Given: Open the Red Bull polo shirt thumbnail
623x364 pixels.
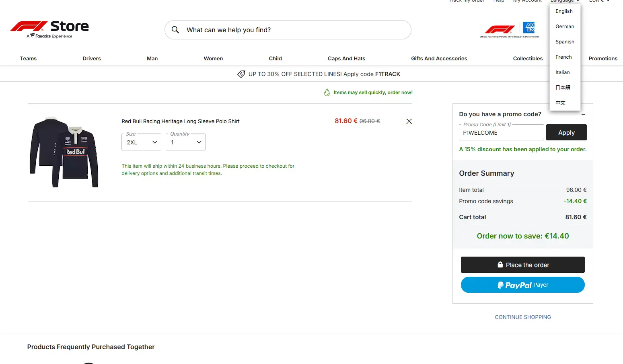Looking at the screenshot, I should click(64, 152).
